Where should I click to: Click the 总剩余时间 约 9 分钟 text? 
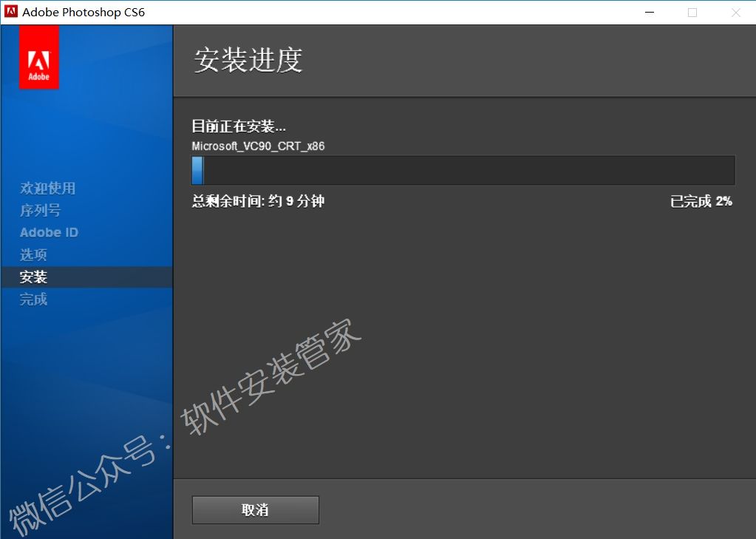[258, 201]
